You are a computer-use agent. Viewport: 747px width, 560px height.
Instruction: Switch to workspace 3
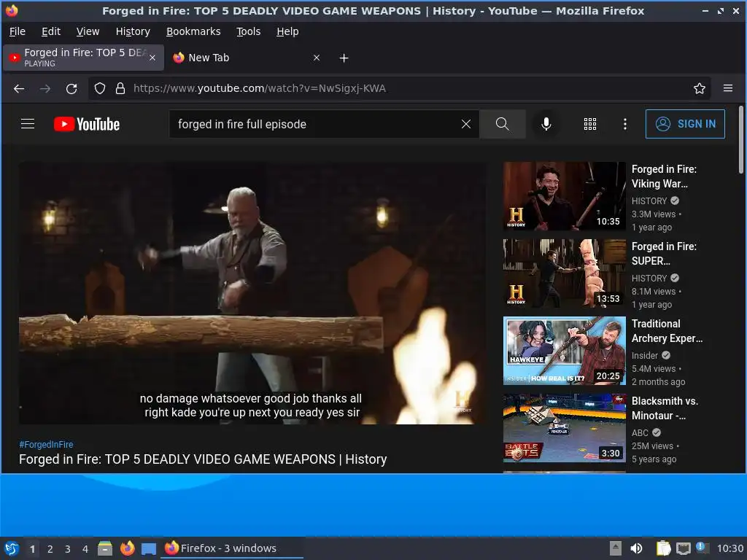coord(68,549)
